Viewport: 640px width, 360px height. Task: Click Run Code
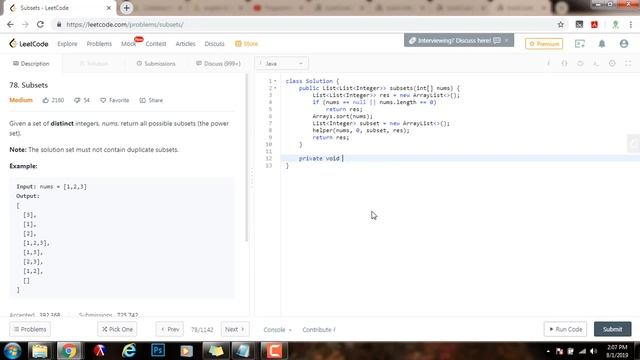[565, 329]
